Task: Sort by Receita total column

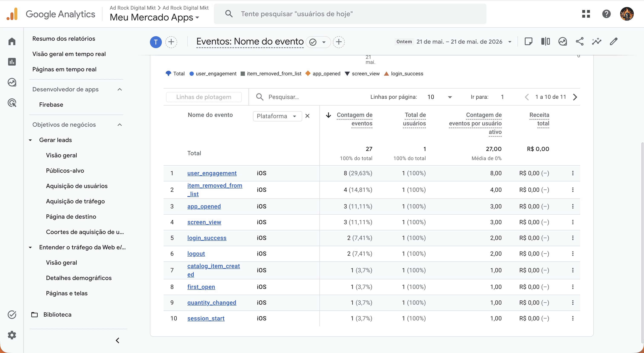Action: pyautogui.click(x=539, y=119)
